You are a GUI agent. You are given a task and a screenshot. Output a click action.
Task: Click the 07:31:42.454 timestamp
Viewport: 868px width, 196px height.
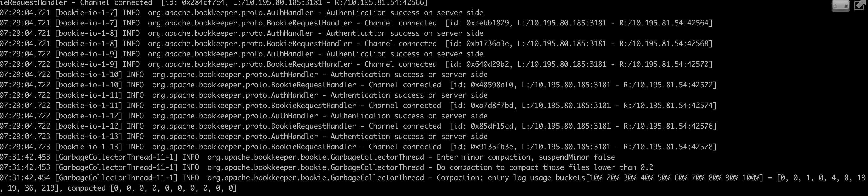[x=25, y=177]
